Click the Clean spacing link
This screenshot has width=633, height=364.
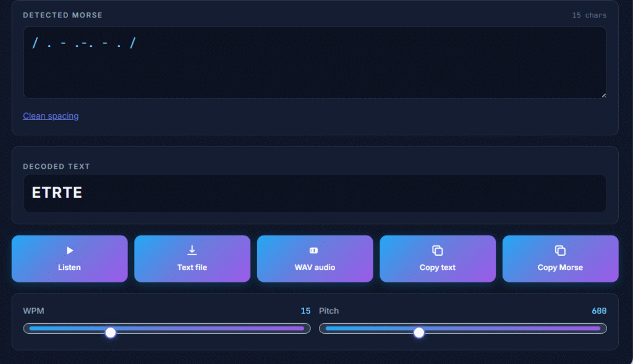(51, 116)
